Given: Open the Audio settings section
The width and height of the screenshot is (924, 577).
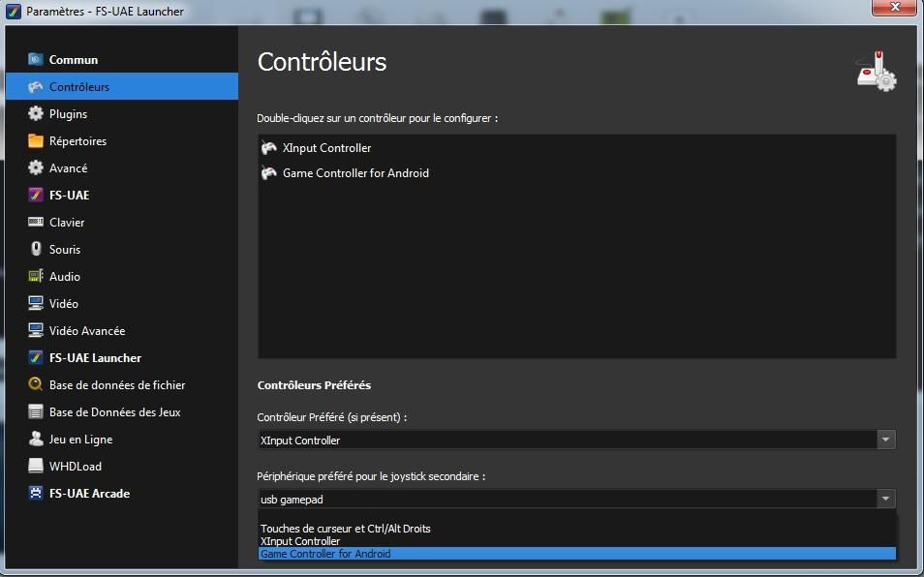Looking at the screenshot, I should (122, 276).
